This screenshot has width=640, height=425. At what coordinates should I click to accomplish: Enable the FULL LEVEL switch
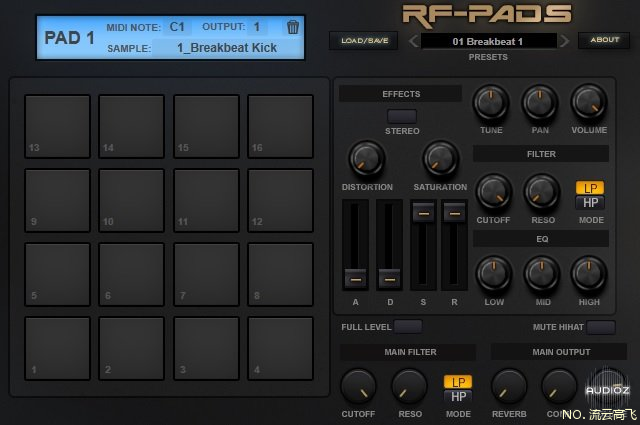click(408, 327)
